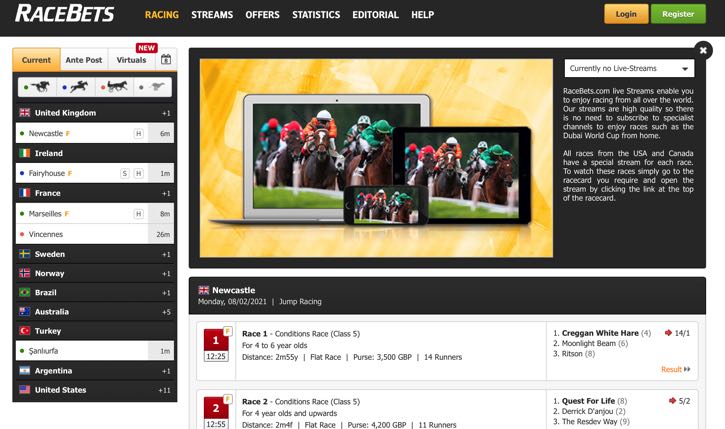Click the Login button
Viewport: 725px width, 429px height.
[626, 14]
